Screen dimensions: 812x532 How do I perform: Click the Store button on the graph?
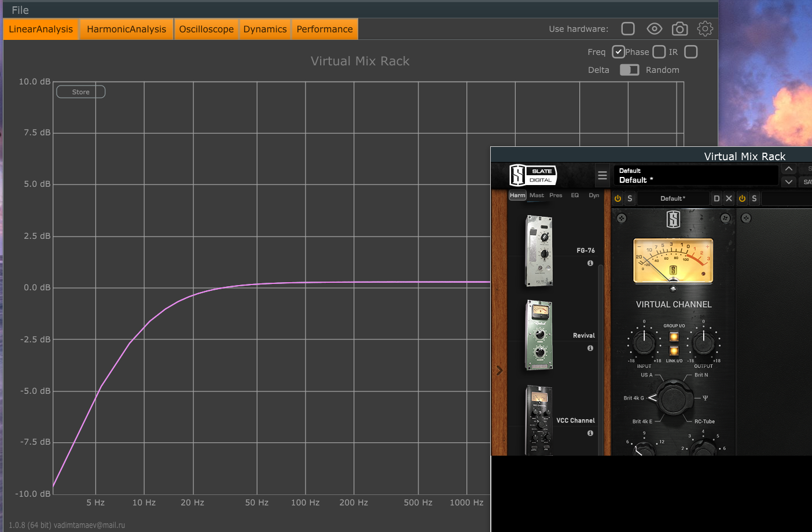(x=80, y=92)
